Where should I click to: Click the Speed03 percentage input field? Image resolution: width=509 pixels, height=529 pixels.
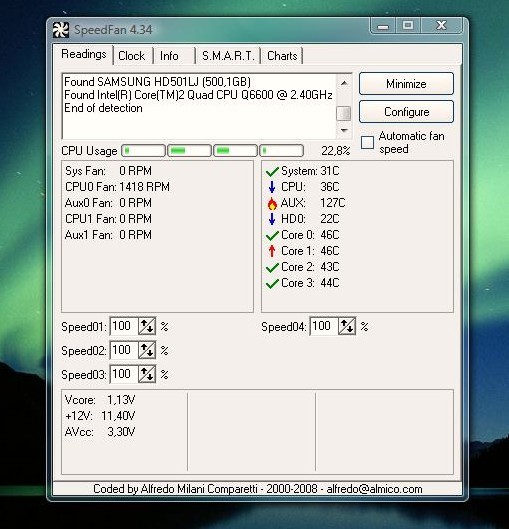pyautogui.click(x=124, y=374)
